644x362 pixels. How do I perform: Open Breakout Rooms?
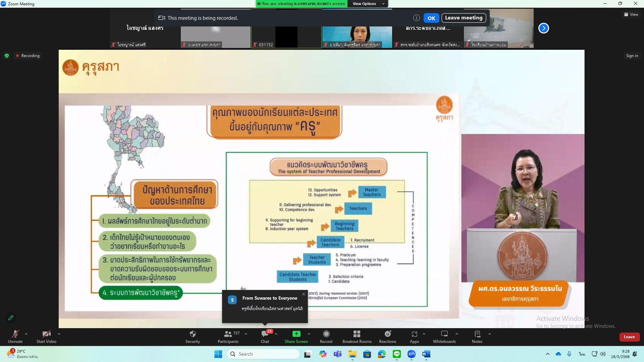point(357,337)
